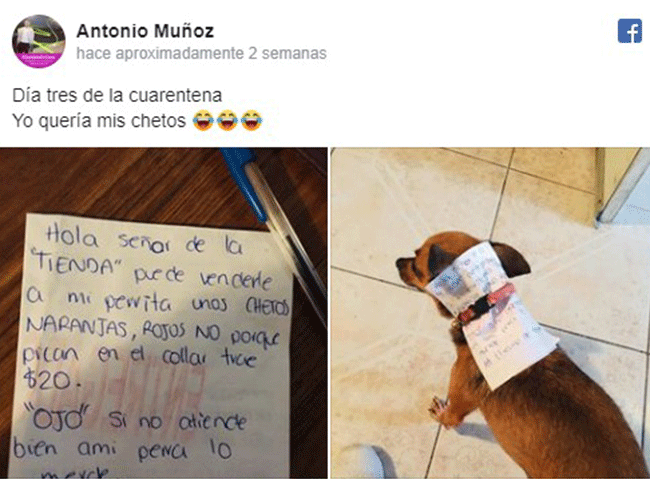The width and height of the screenshot is (650, 479).
Task: Open the handwritten note photo
Action: 163,313
